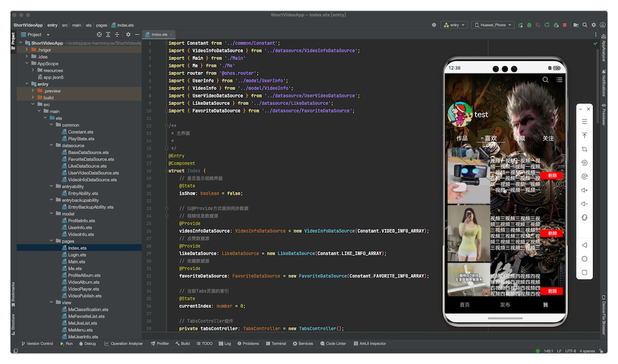Collapse the view folder in the tree

tap(51, 302)
